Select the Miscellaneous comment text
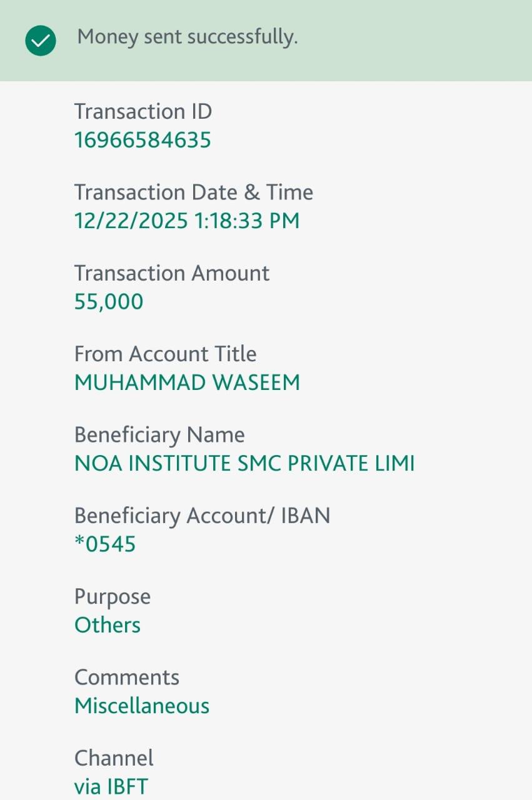532x800 pixels. coord(142,706)
